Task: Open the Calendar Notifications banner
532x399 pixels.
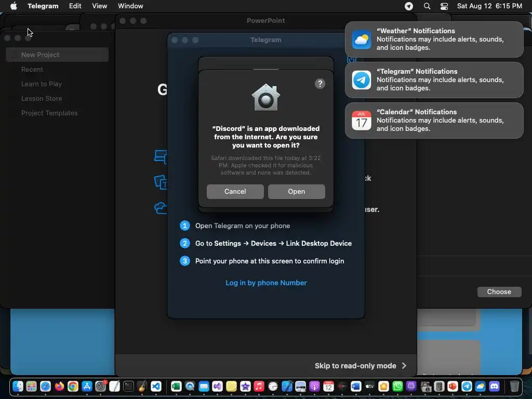Action: [434, 121]
